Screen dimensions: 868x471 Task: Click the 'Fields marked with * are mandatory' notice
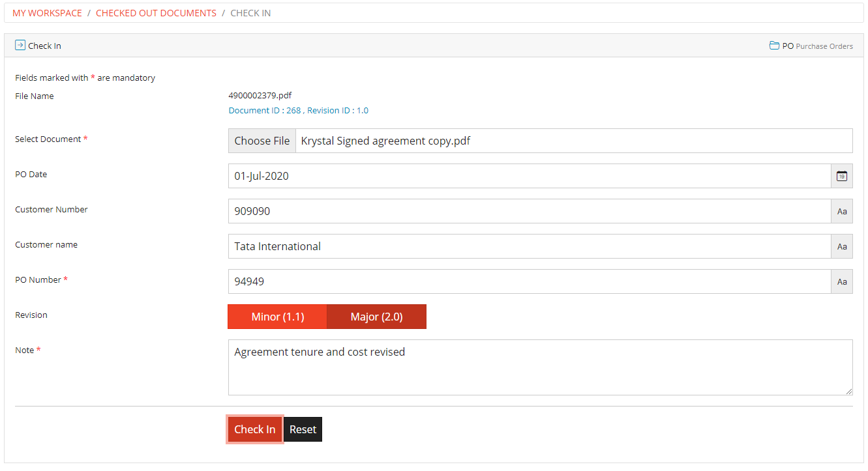(85, 78)
